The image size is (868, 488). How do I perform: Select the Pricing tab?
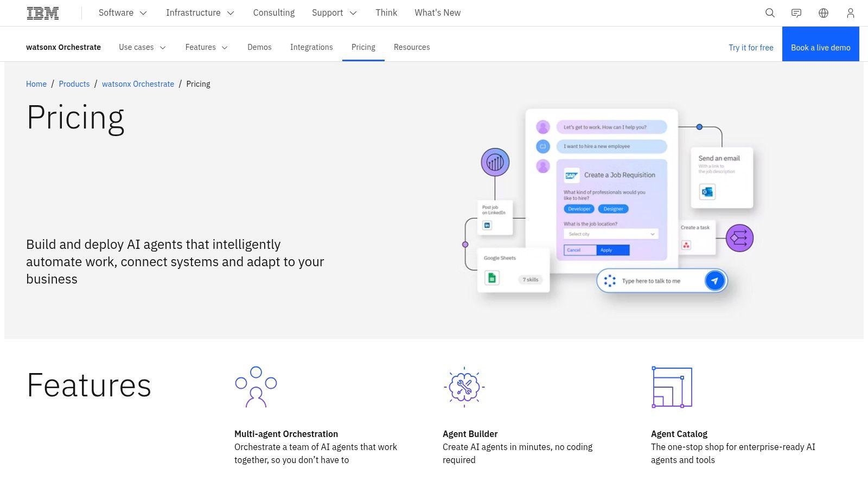[x=363, y=47]
